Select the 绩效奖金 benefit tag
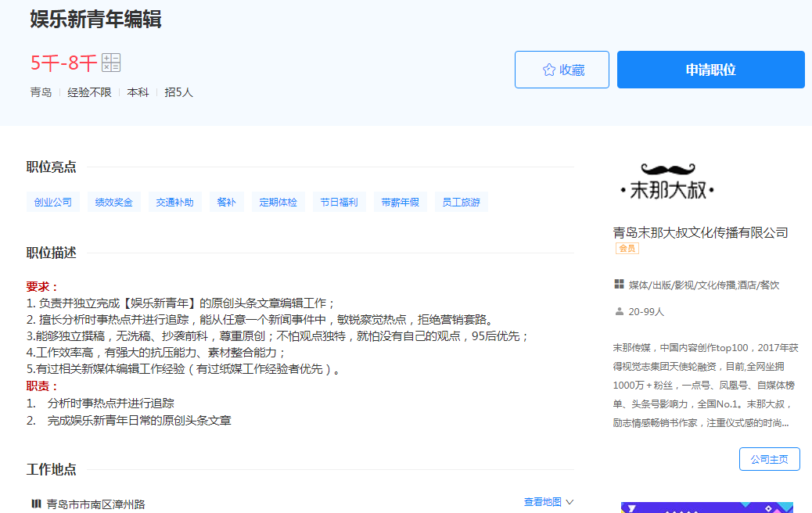This screenshot has width=812, height=513. (114, 203)
